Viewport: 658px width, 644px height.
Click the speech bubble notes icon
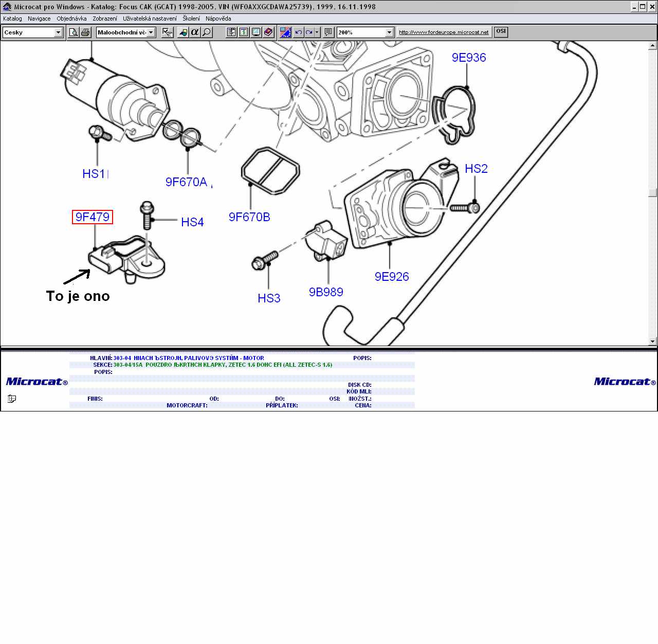[328, 32]
